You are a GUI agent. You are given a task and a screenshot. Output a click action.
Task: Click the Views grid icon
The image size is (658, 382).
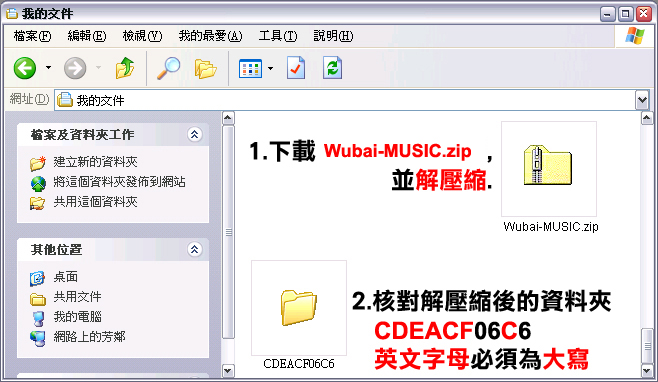(x=250, y=68)
